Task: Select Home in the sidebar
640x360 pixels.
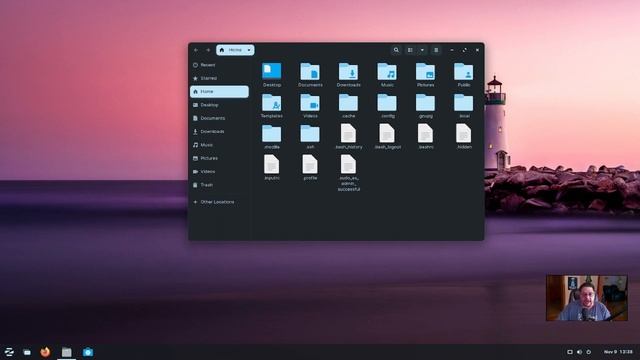Action: pyautogui.click(x=219, y=91)
